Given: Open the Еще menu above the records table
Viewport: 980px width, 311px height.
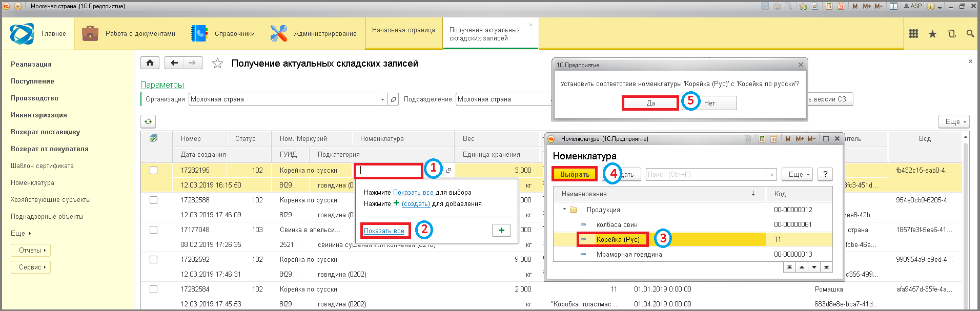Looking at the screenshot, I should (954, 121).
